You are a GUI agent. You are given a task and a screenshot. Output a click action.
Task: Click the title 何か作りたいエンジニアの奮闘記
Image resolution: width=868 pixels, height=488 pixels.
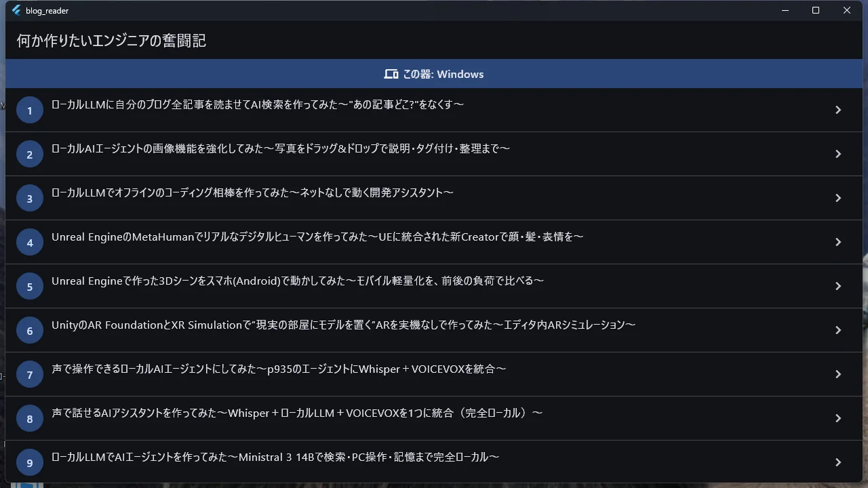coord(111,41)
